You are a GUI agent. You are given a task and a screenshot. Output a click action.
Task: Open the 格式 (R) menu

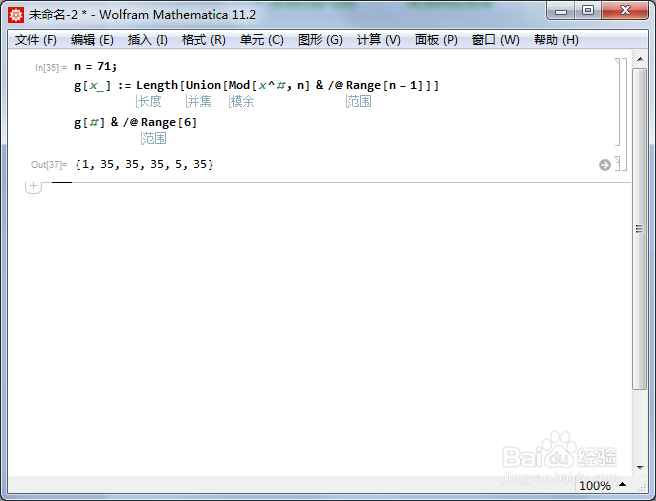pyautogui.click(x=204, y=40)
